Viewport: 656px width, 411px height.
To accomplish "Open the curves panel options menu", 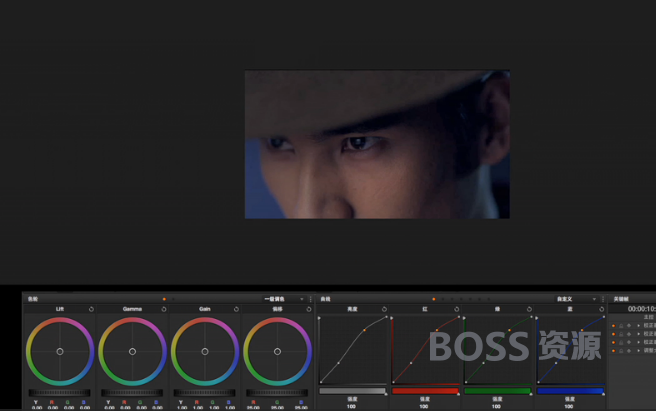I will tap(603, 299).
